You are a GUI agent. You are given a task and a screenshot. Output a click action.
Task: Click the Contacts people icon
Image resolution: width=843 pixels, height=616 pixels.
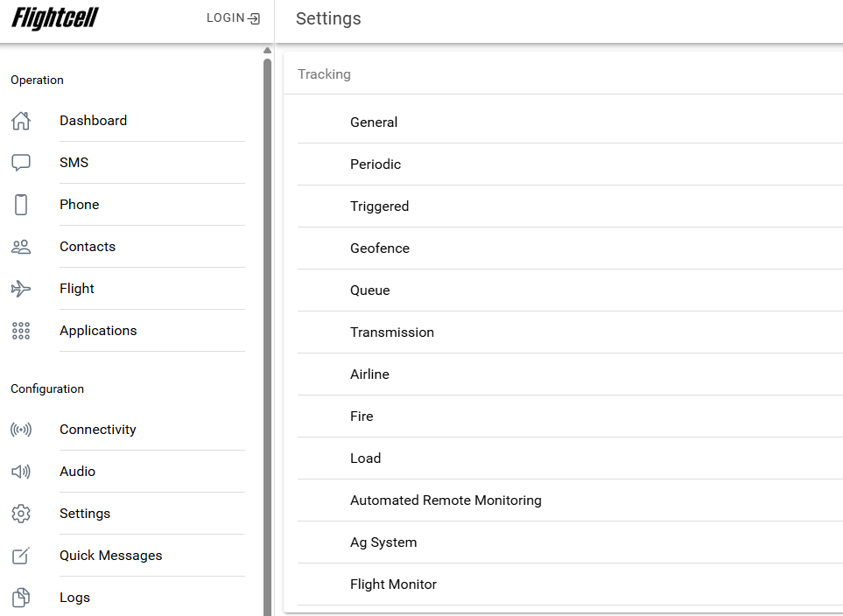21,247
